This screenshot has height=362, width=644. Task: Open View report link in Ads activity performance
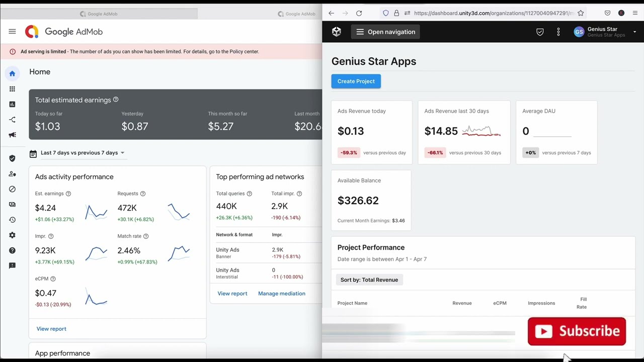coord(51,329)
